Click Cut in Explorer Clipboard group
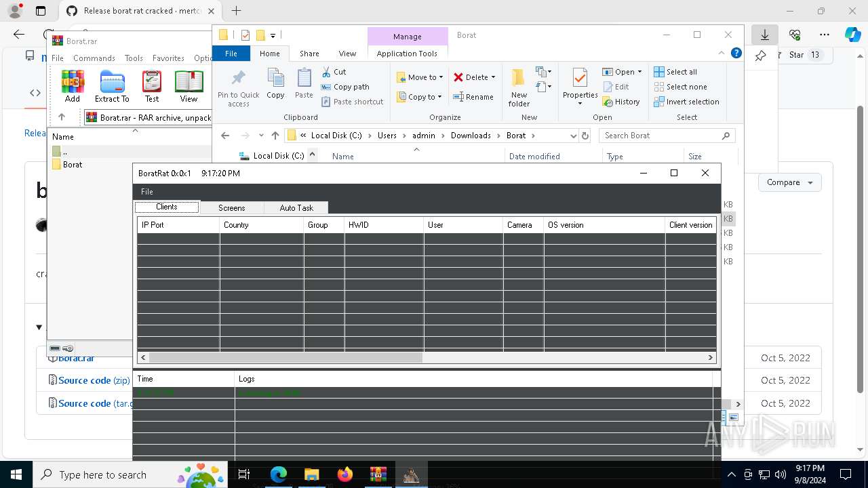 (334, 72)
